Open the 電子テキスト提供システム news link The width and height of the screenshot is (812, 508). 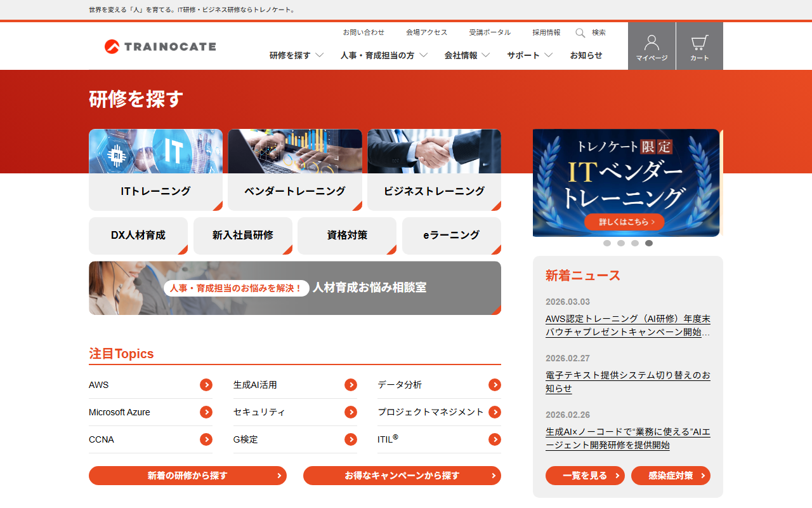(x=627, y=382)
